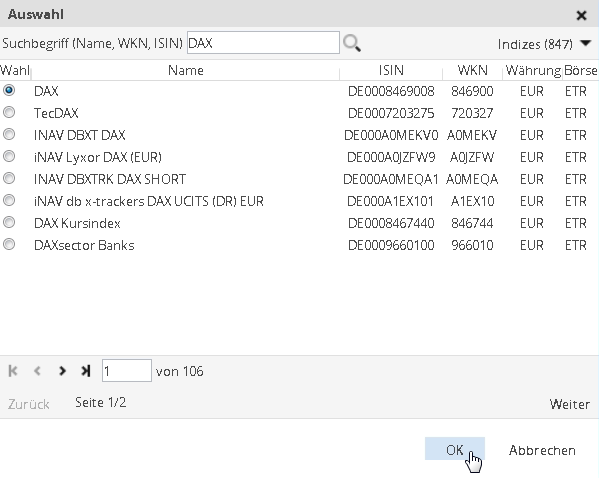Image resolution: width=599 pixels, height=478 pixels.
Task: Go to previous results page arrow
Action: tap(37, 371)
